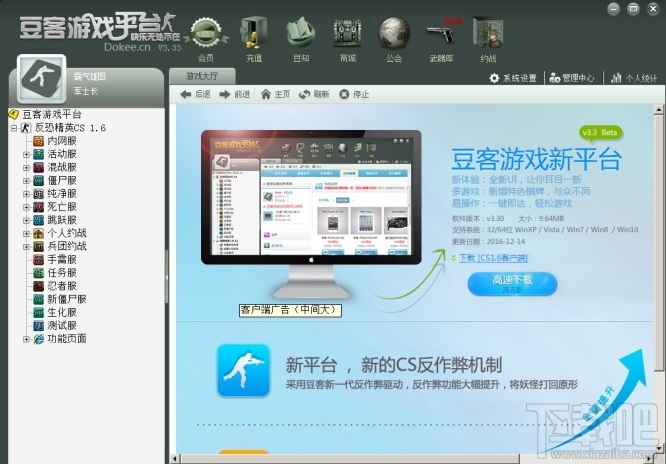Click the horizontal scrollbar left arrow
Viewport: 666px width, 464px height.
174,459
